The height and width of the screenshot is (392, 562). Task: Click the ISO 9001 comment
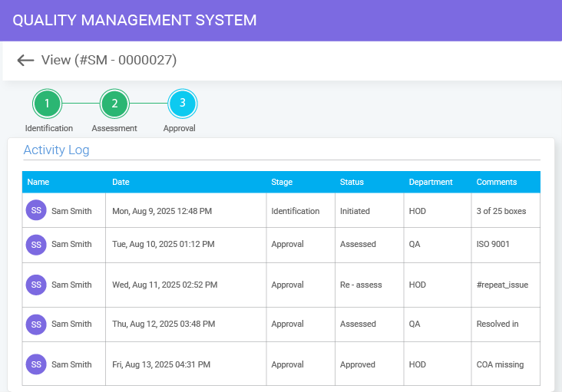click(x=493, y=244)
